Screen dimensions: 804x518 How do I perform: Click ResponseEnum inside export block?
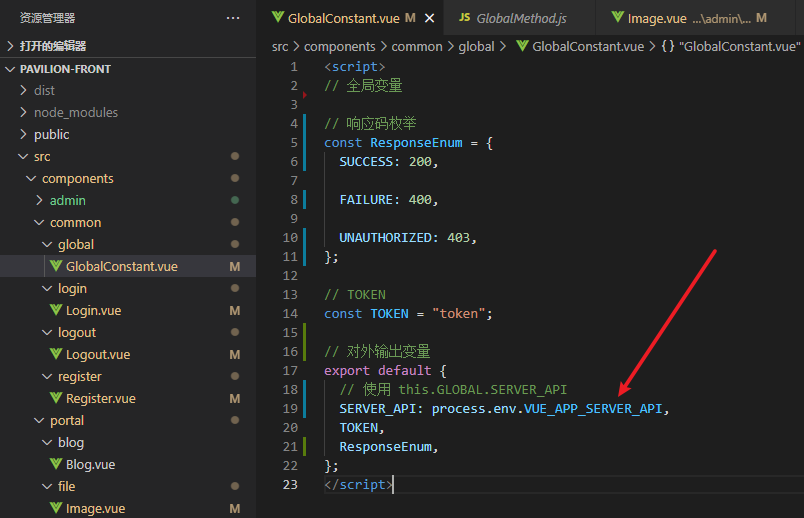point(385,447)
